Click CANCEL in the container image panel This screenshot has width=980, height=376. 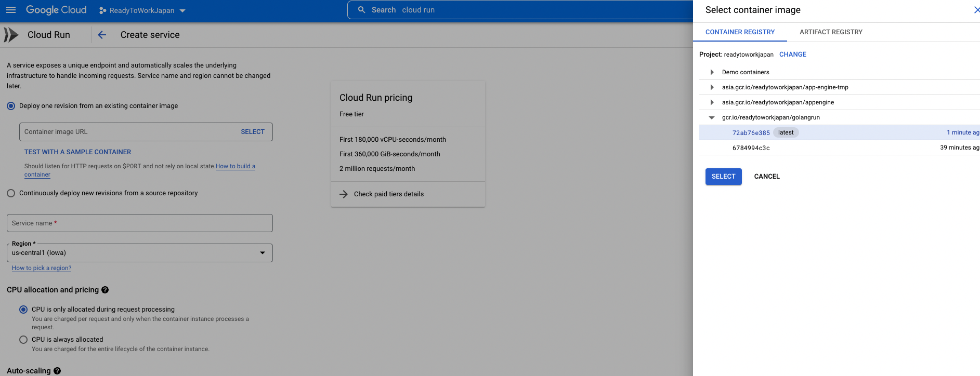767,177
